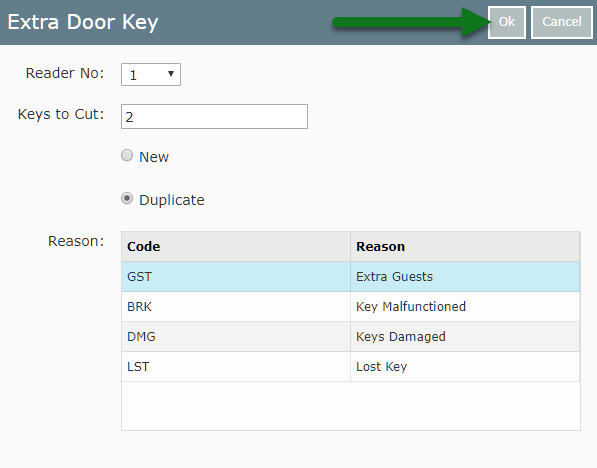Viewport: 597px width, 468px height.
Task: Select the Lost Key reason
Action: click(x=382, y=367)
